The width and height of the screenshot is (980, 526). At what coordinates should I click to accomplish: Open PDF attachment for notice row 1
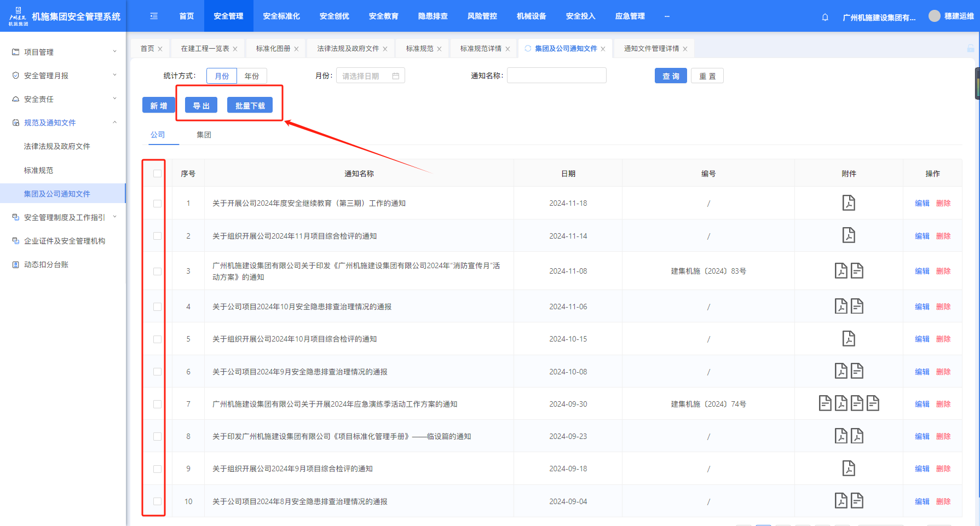click(x=848, y=203)
